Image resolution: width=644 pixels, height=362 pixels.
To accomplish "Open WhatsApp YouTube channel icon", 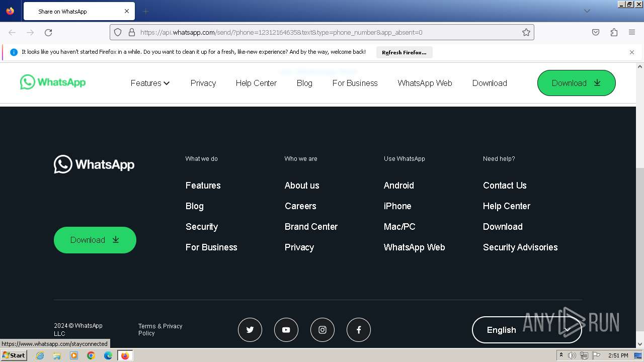I will (x=286, y=330).
